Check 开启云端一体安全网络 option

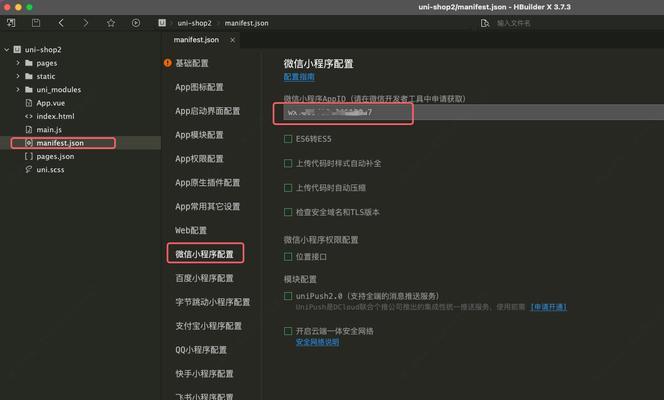point(288,331)
